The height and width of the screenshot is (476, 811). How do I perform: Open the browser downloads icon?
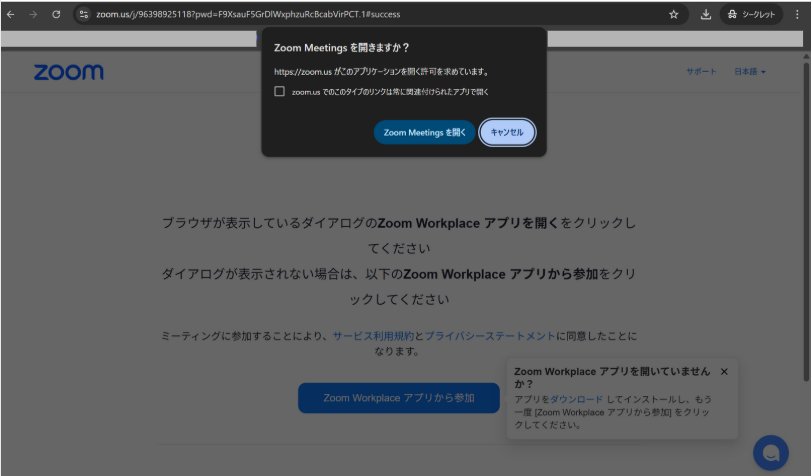click(705, 14)
